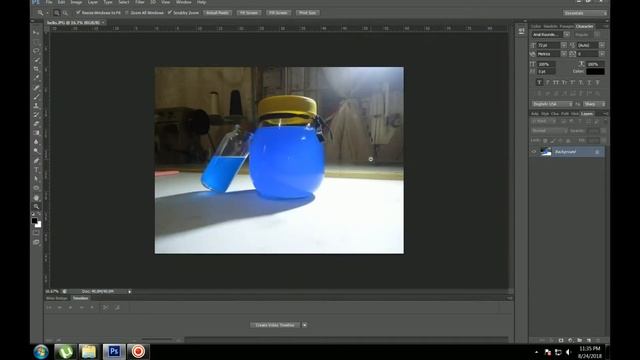The width and height of the screenshot is (640, 360).
Task: Select the Eraser tool
Action: (x=36, y=124)
